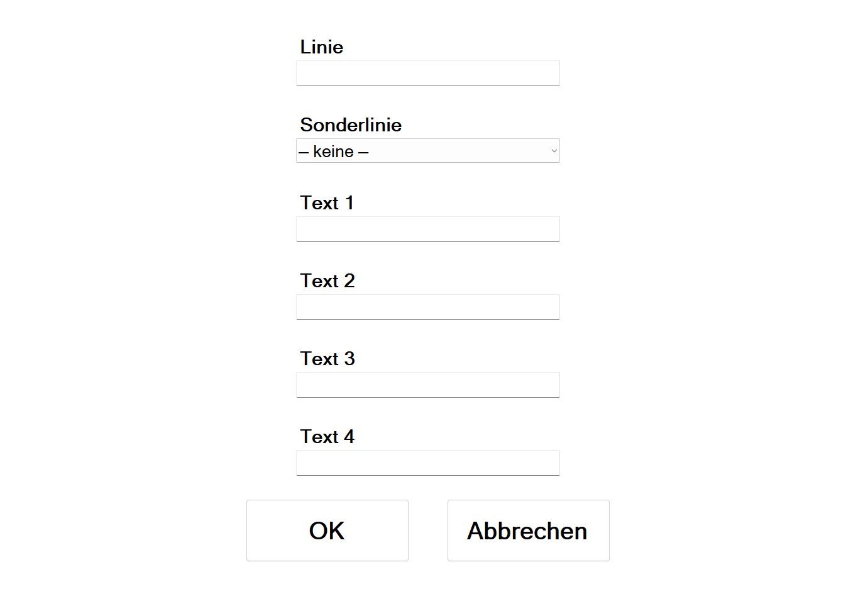Viewport: 868px width, 594px height.
Task: Click the chevron arrow of Sonderlinie combo box
Action: pyautogui.click(x=554, y=151)
